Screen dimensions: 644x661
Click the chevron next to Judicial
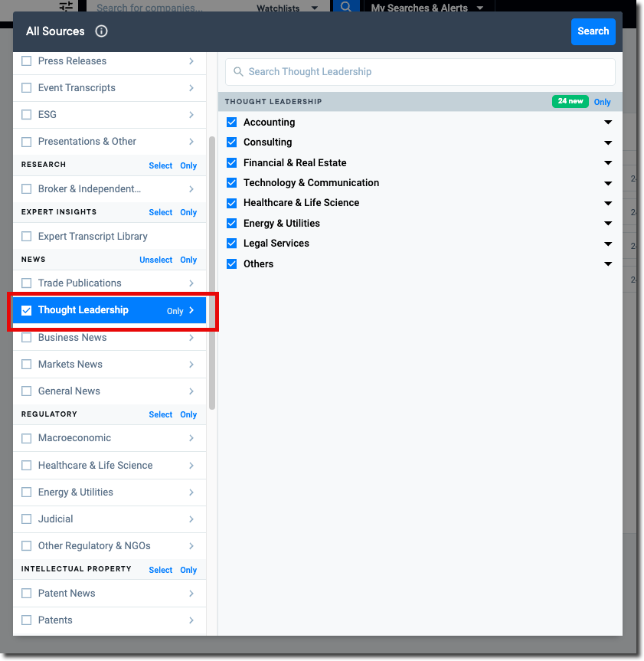coord(191,519)
